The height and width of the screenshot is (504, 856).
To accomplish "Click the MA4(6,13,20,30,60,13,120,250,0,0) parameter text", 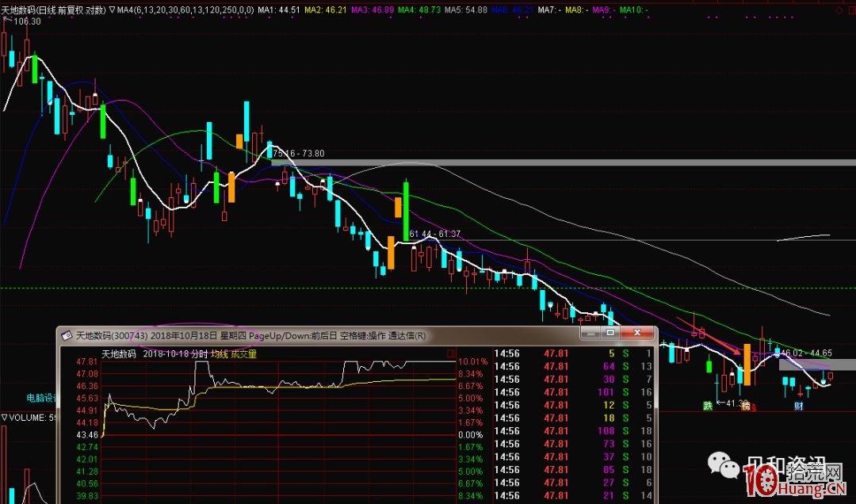I will tap(185, 10).
